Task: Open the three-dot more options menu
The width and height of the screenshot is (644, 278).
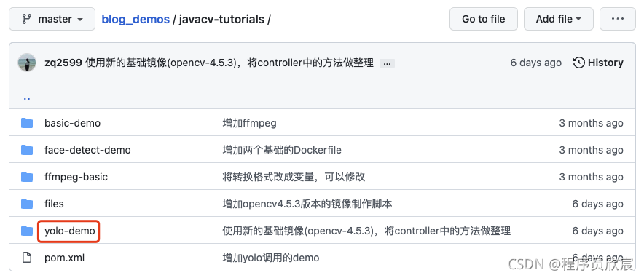Action: point(617,19)
